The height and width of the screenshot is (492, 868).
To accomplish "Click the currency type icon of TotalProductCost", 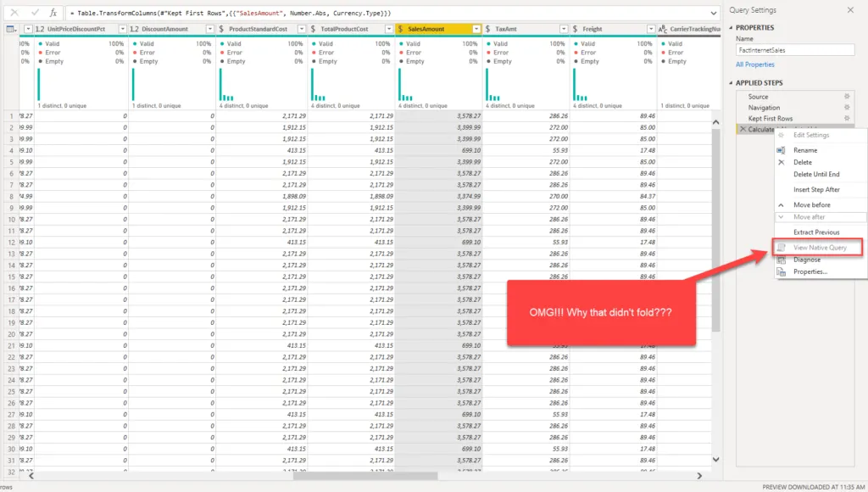I will click(x=314, y=29).
